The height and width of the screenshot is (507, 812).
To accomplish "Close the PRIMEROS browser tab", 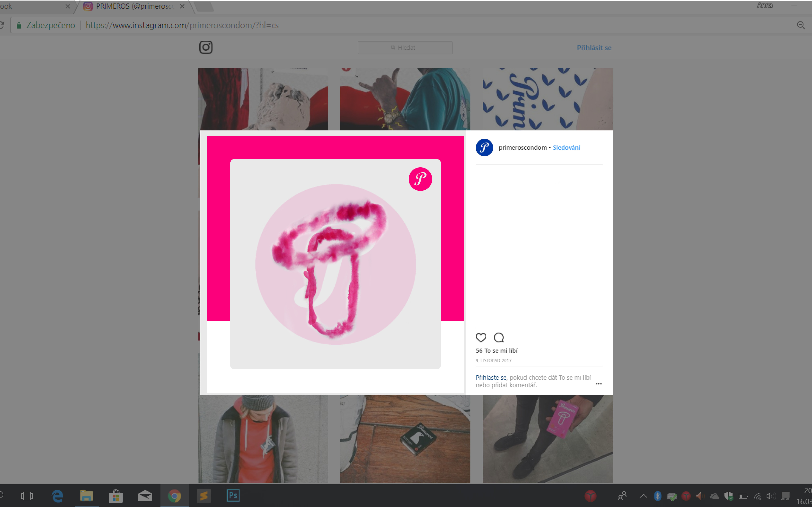I will coord(182,6).
